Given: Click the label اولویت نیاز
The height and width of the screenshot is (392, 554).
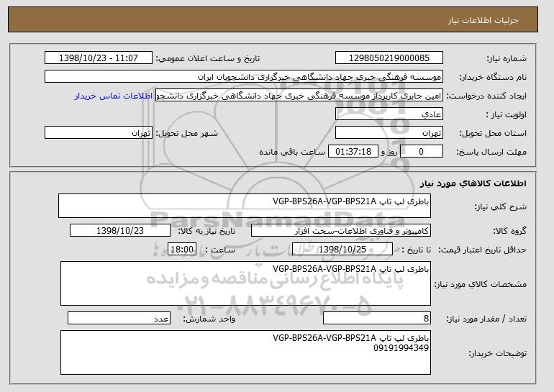Looking at the screenshot, I should pyautogui.click(x=507, y=114).
